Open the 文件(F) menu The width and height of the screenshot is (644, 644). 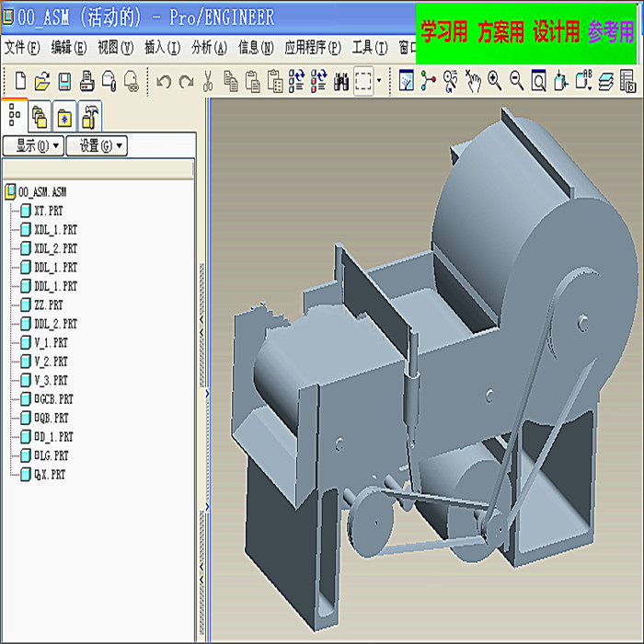coord(22,48)
